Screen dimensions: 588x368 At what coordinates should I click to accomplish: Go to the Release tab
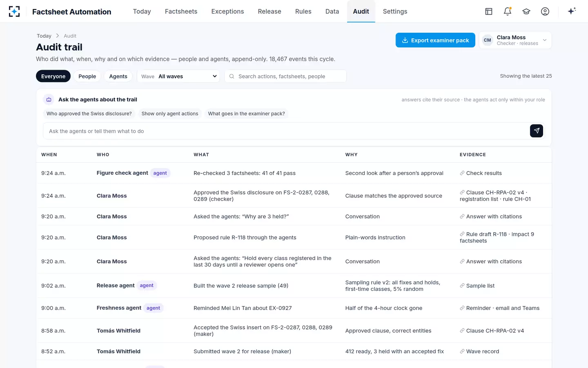pos(269,11)
